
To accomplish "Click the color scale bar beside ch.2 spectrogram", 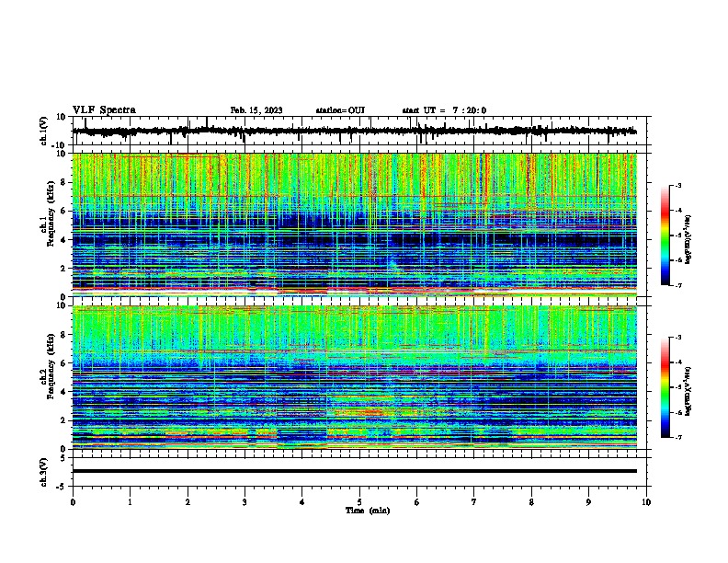I will [665, 387].
